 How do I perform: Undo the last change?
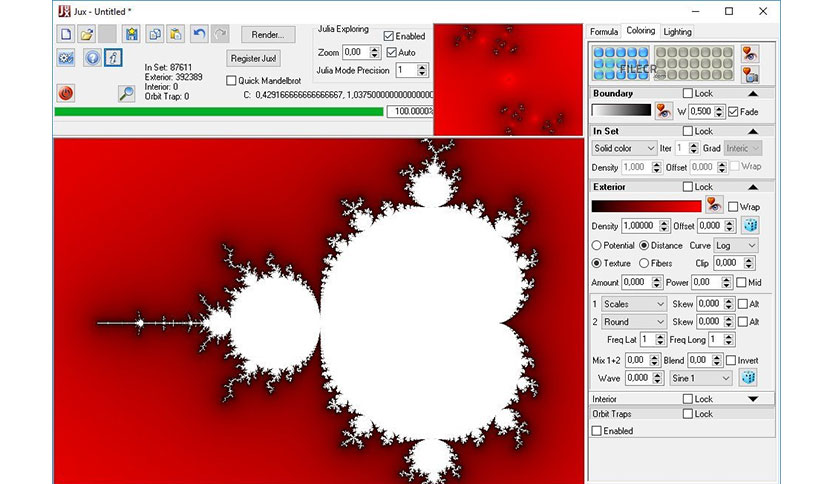[199, 35]
